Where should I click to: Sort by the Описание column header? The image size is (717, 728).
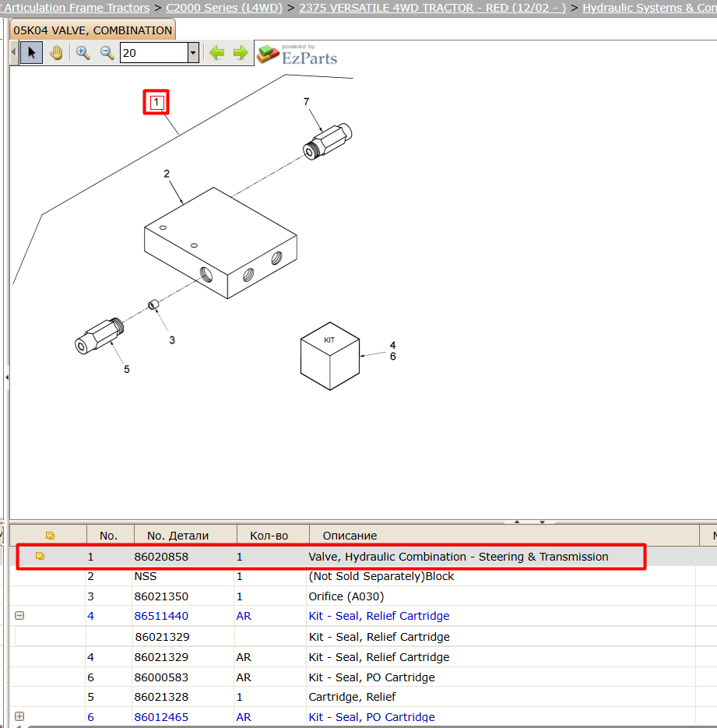(x=504, y=536)
